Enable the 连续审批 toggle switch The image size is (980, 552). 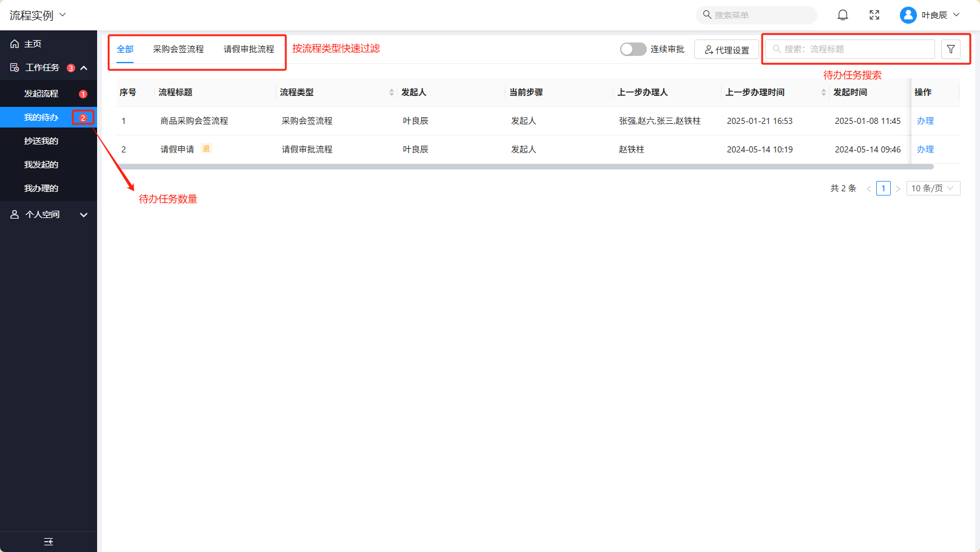633,49
